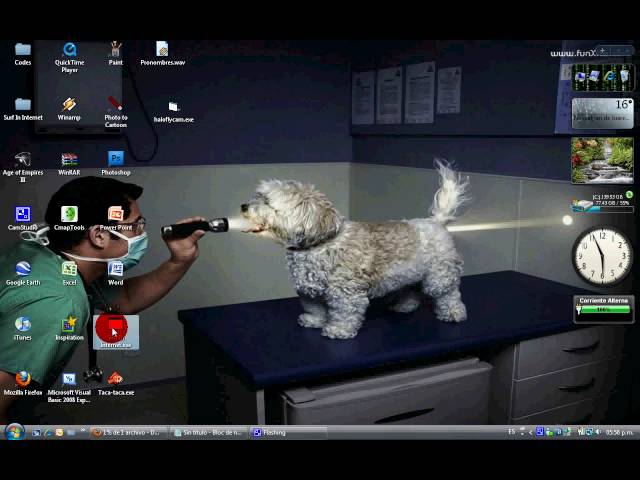This screenshot has width=640, height=480.
Task: Select the Taca-taca.exe file icon
Action: 116,384
